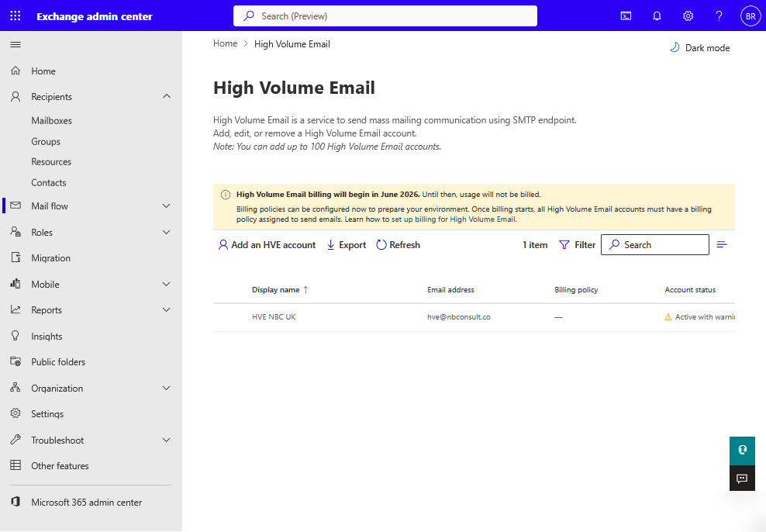
Task: Sort by Display name column header
Action: coord(275,290)
